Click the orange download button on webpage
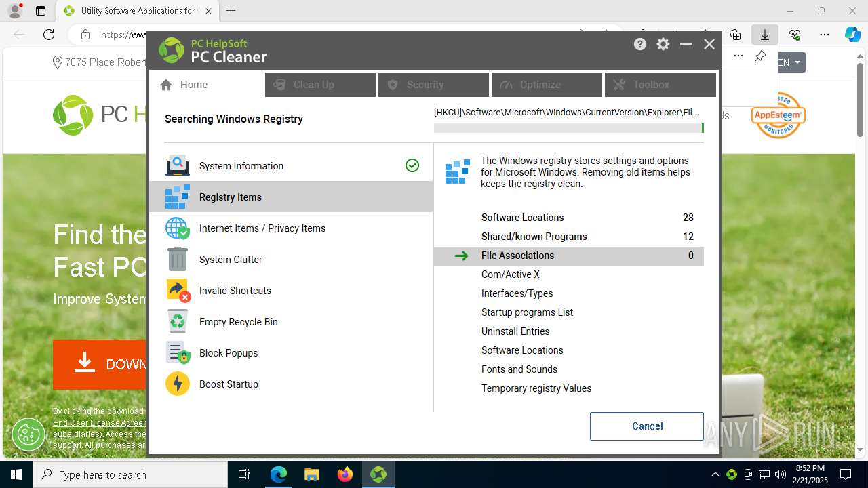The height and width of the screenshot is (488, 868). [x=100, y=364]
